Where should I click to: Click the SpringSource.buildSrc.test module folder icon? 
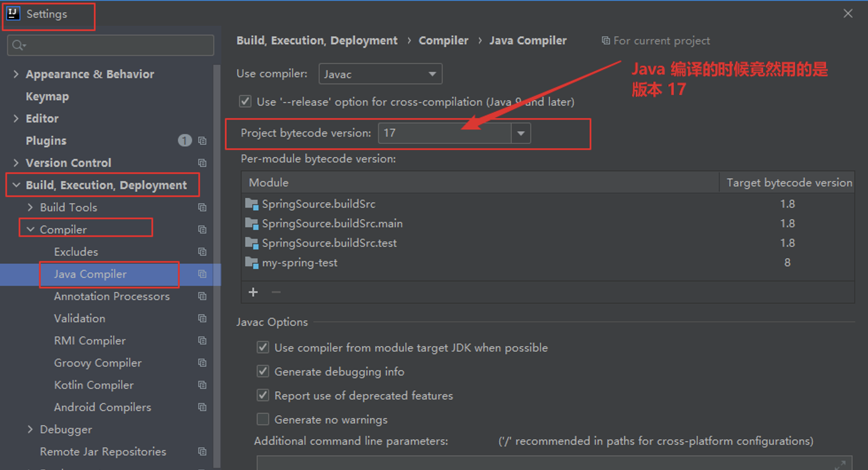pos(252,243)
